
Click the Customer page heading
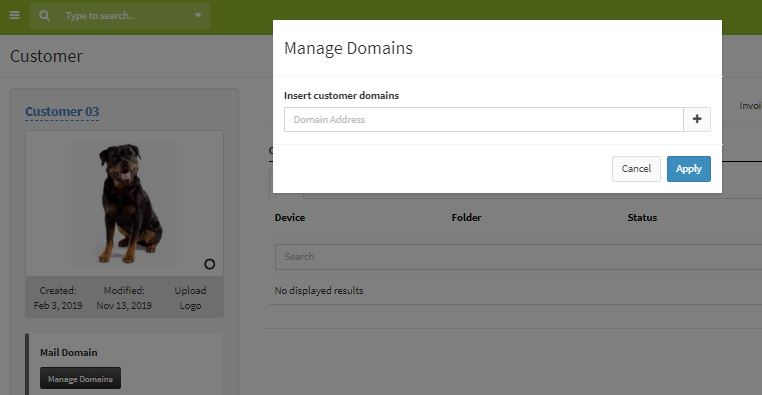pos(47,56)
